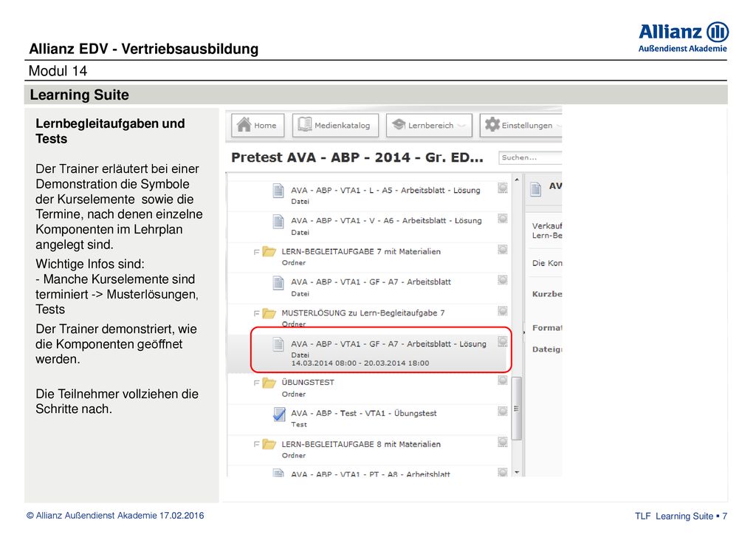Select the ÜBUNGSTEST folder row

[368, 389]
